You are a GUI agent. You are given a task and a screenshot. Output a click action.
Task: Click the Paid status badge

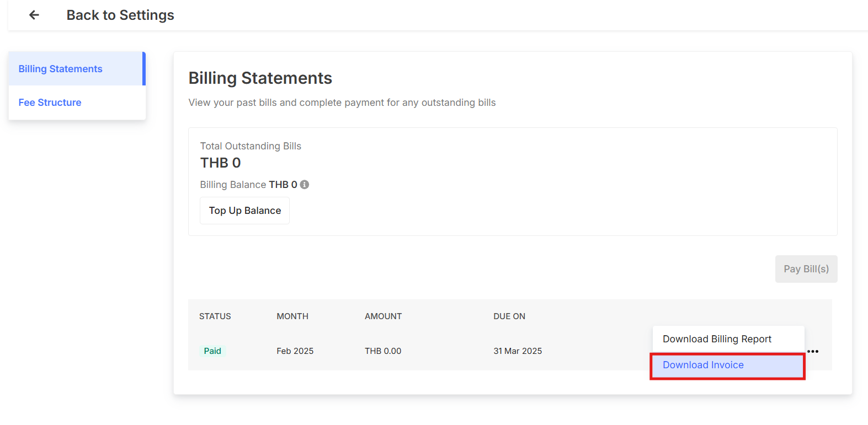212,351
